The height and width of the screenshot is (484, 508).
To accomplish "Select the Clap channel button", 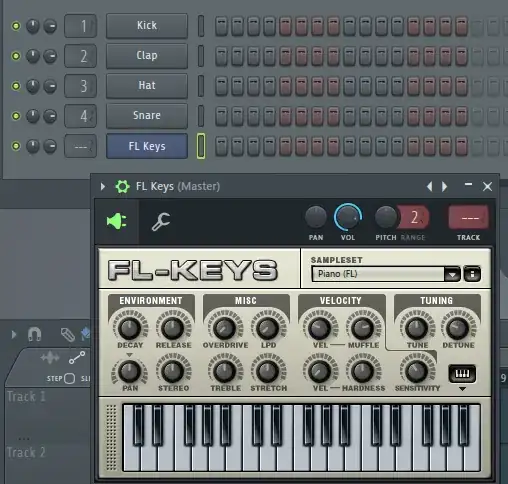I will coord(147,56).
